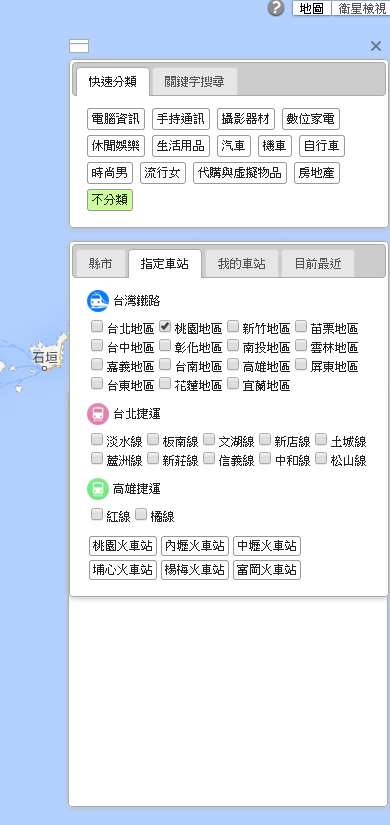
Task: Choose the 攝影器材 category
Action: pos(246,119)
